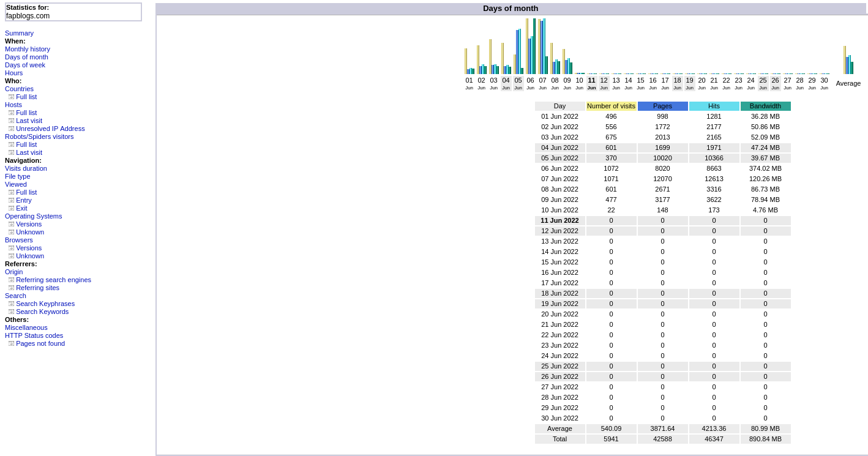The height and width of the screenshot is (456, 868).
Task: Open the Browsers report
Action: pos(19,240)
